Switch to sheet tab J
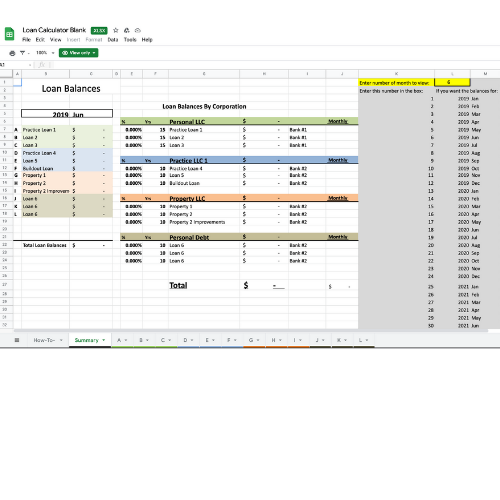 point(317,340)
